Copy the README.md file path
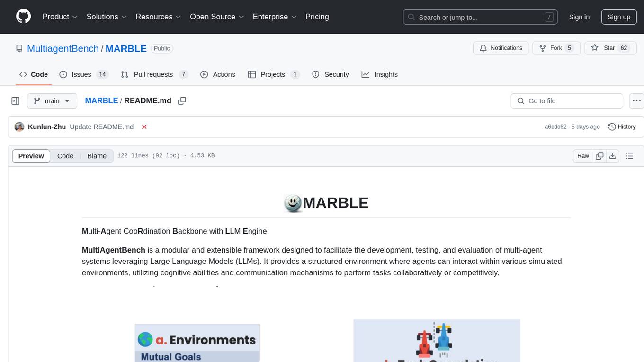This screenshot has height=362, width=644. coord(182,101)
